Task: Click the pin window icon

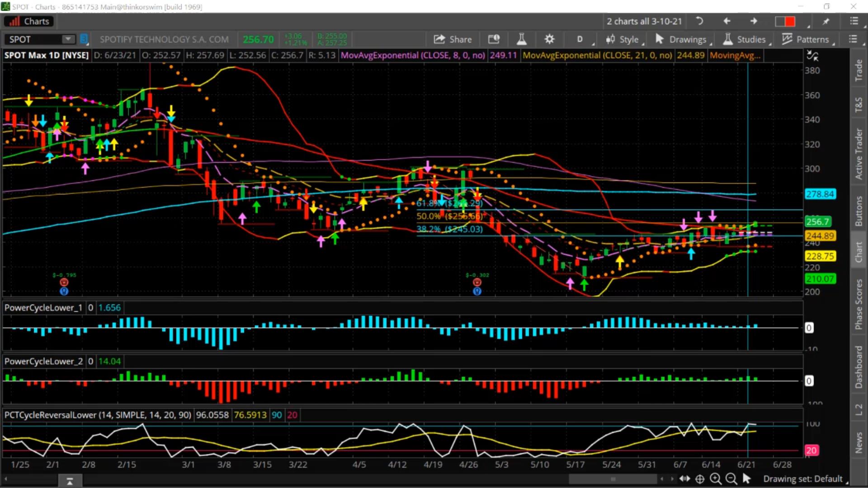Action: [x=826, y=21]
